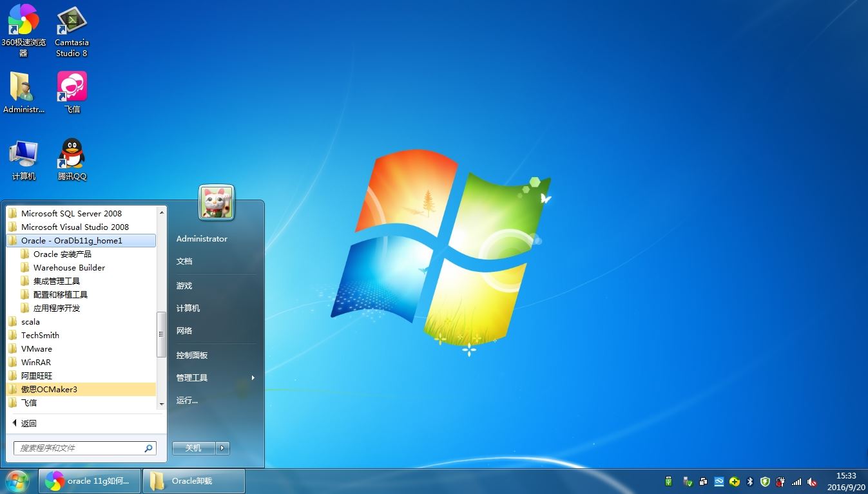868x494 pixels.
Task: Open the 阿里旺旺 program folder
Action: [x=81, y=375]
